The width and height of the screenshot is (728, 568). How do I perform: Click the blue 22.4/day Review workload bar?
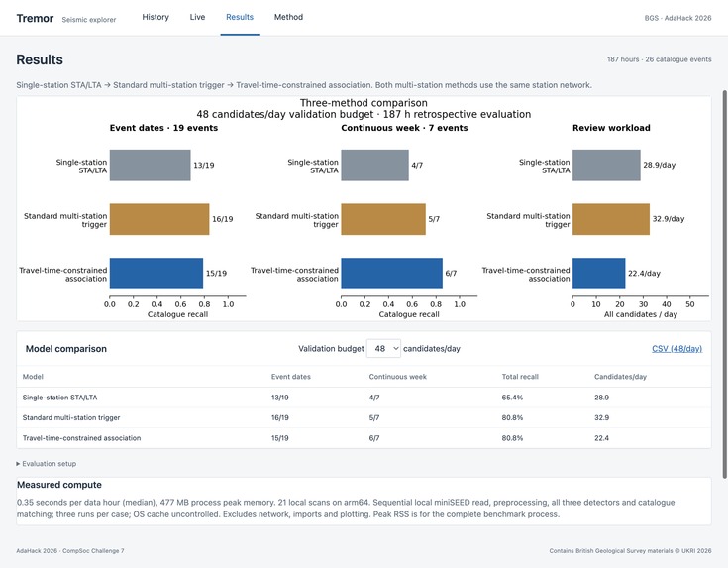(599, 274)
